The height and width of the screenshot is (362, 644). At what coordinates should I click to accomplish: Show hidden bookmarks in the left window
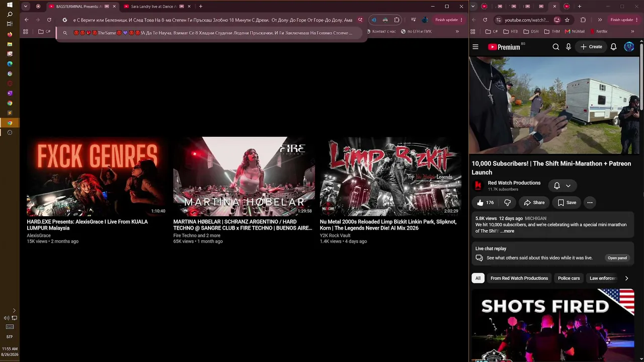tap(457, 32)
